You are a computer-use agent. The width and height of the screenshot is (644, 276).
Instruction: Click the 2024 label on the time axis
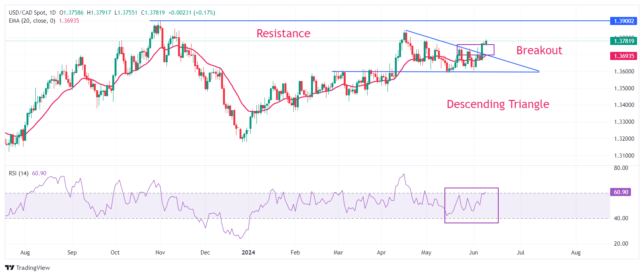pos(248,253)
